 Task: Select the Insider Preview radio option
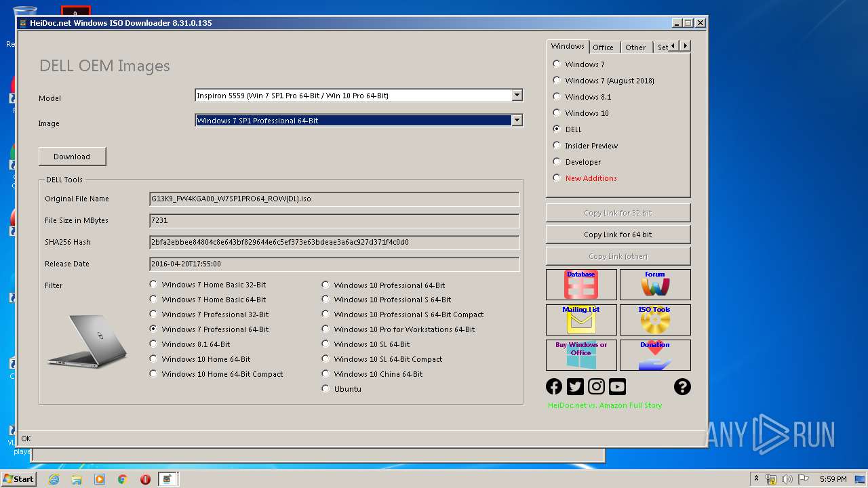point(585,146)
